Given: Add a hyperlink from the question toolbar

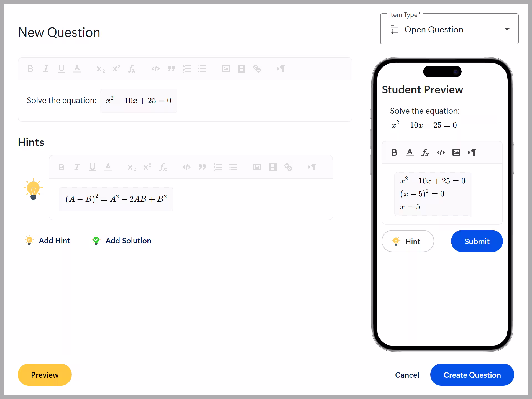Looking at the screenshot, I should (257, 69).
